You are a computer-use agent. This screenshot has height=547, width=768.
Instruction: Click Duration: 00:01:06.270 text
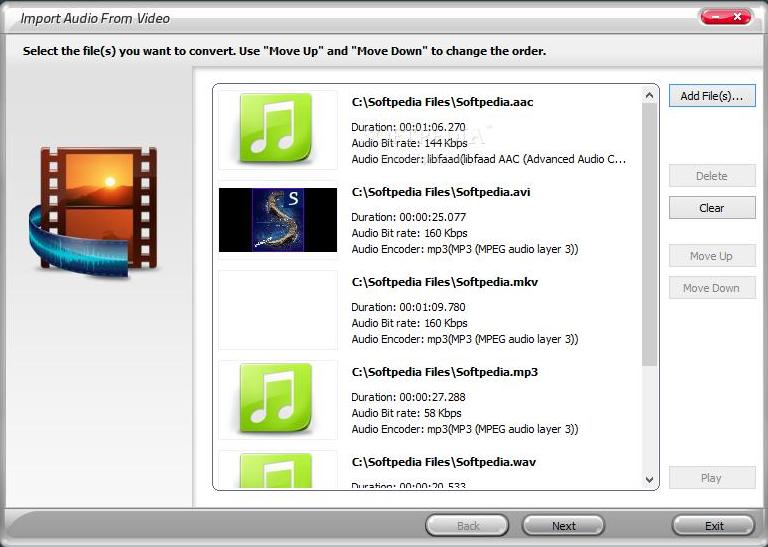tap(408, 127)
